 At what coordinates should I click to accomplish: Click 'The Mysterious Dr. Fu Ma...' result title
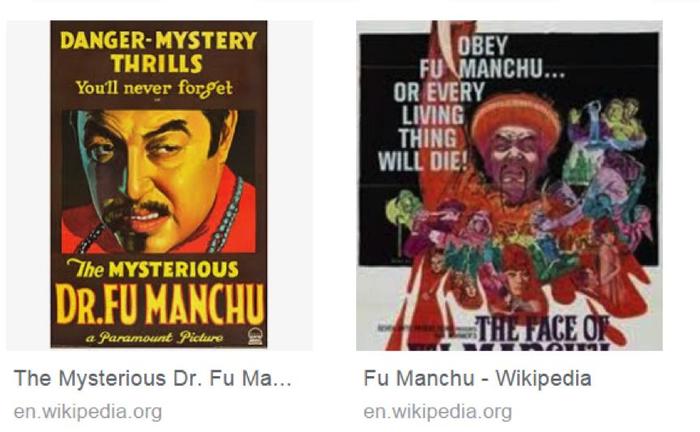[x=153, y=378]
